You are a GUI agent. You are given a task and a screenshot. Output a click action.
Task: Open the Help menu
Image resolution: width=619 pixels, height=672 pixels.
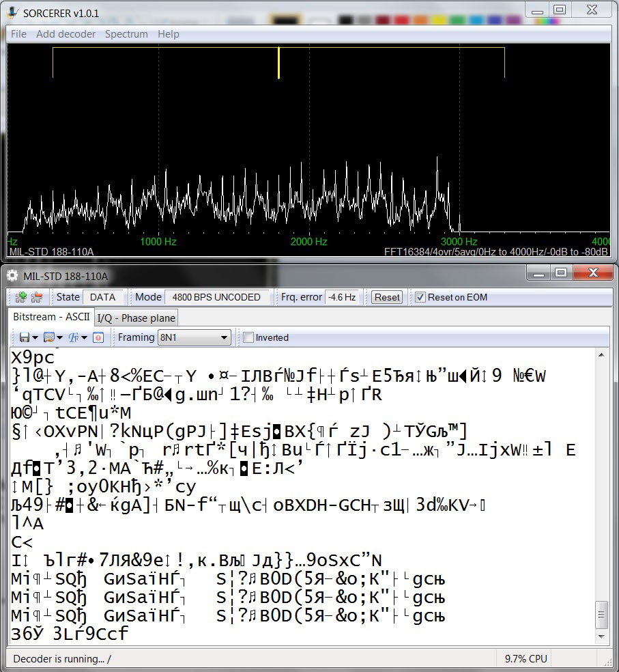pyautogui.click(x=169, y=34)
